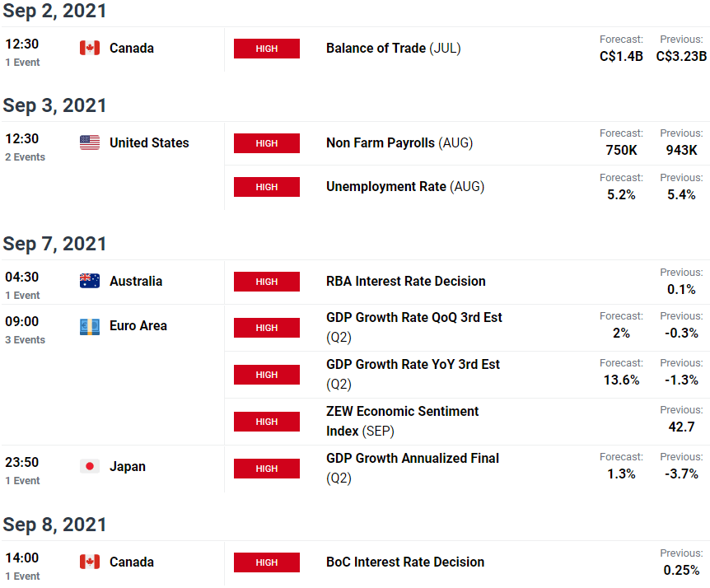
Task: Open GDP Growth Rate YoY 3rd Est
Action: pos(413,374)
